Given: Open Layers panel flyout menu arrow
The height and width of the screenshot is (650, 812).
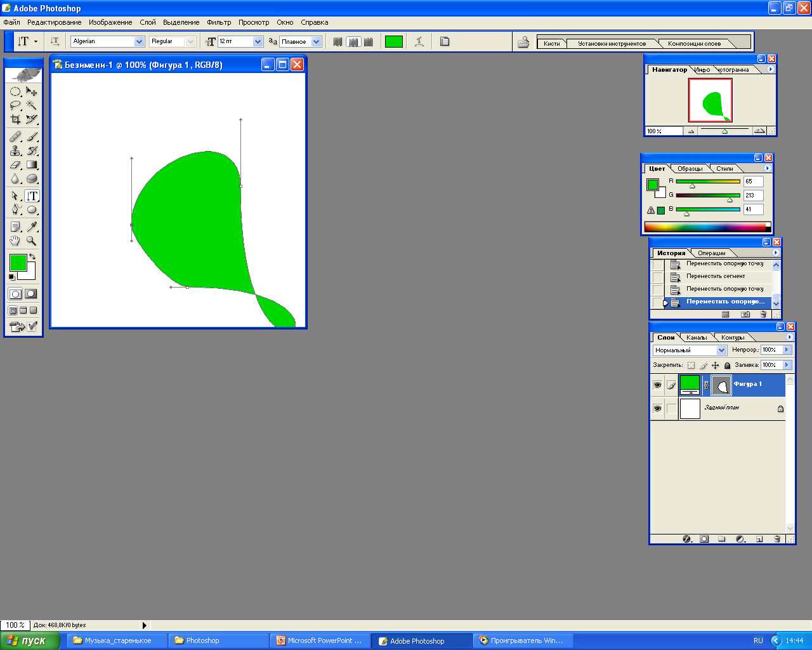Looking at the screenshot, I should click(x=790, y=337).
